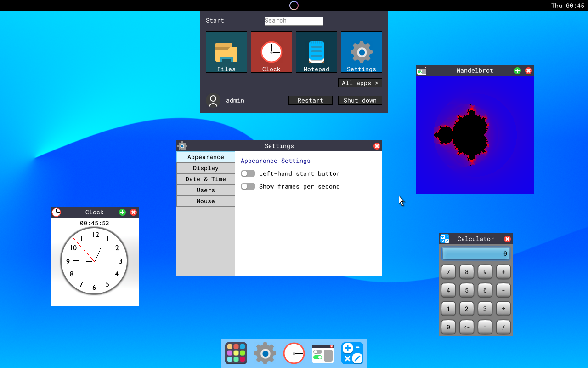The image size is (588, 368).
Task: Click the Clock icon in the dock
Action: coord(294,353)
